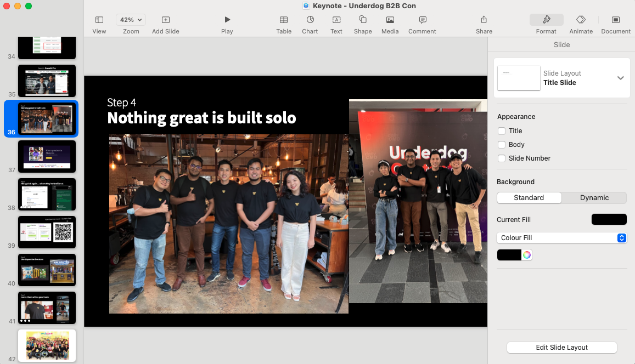Click the 'Slide' inspector heading
The width and height of the screenshot is (635, 364).
pos(561,45)
